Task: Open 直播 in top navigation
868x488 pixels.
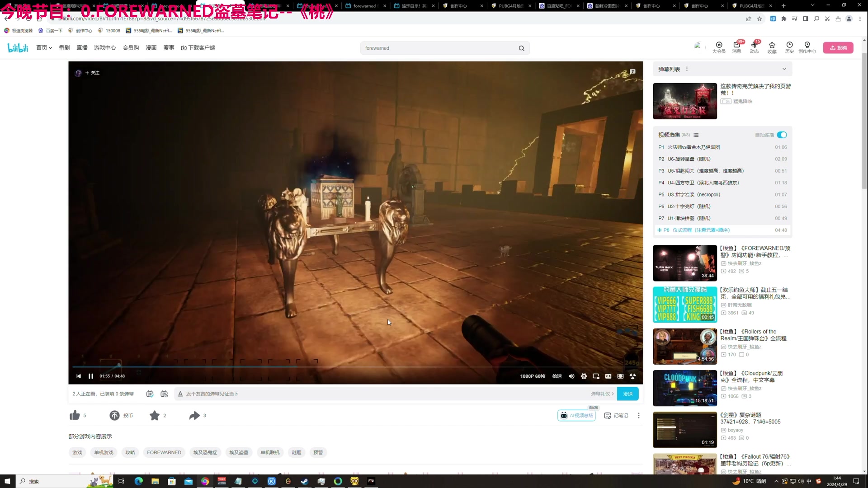Action: [82, 47]
